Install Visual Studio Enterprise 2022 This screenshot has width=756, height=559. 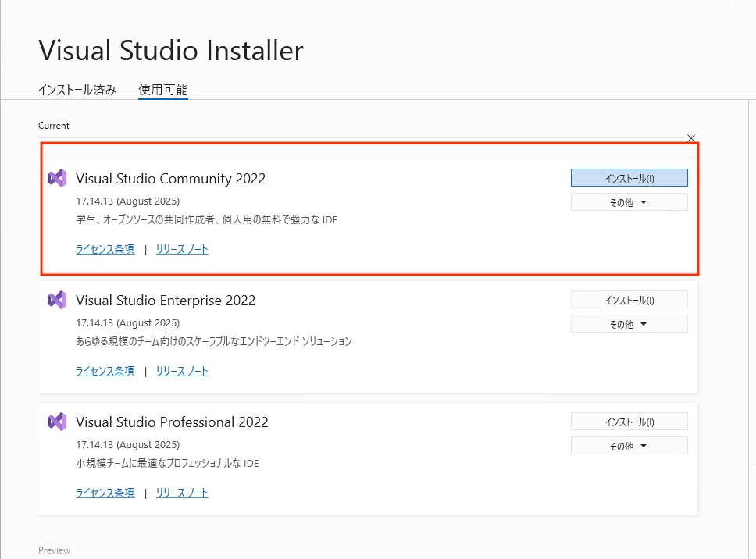(x=629, y=300)
